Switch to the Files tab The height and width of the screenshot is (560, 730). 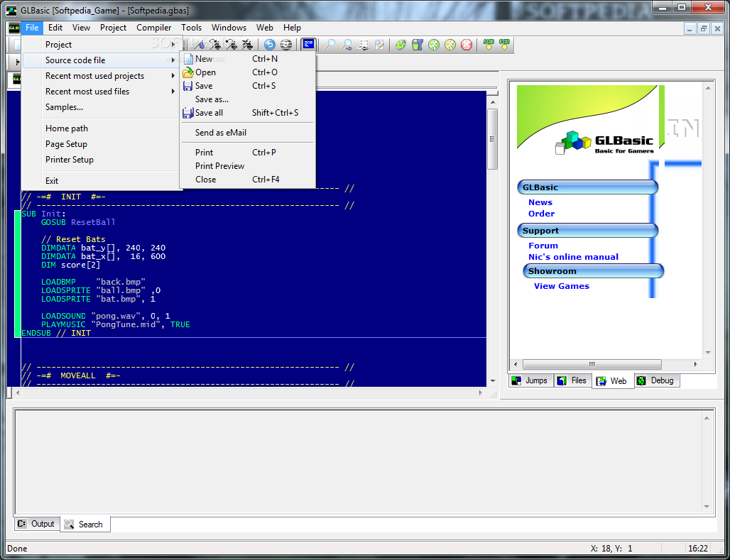point(572,380)
